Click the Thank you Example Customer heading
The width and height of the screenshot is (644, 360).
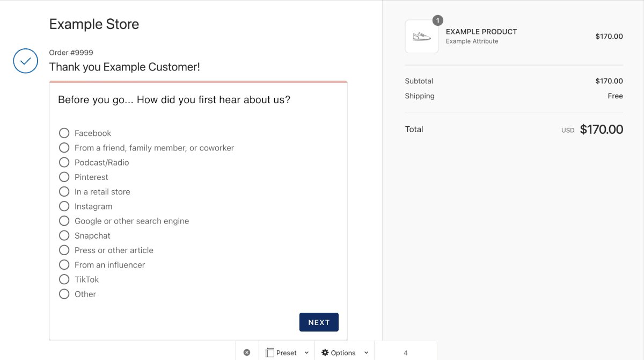(x=125, y=67)
